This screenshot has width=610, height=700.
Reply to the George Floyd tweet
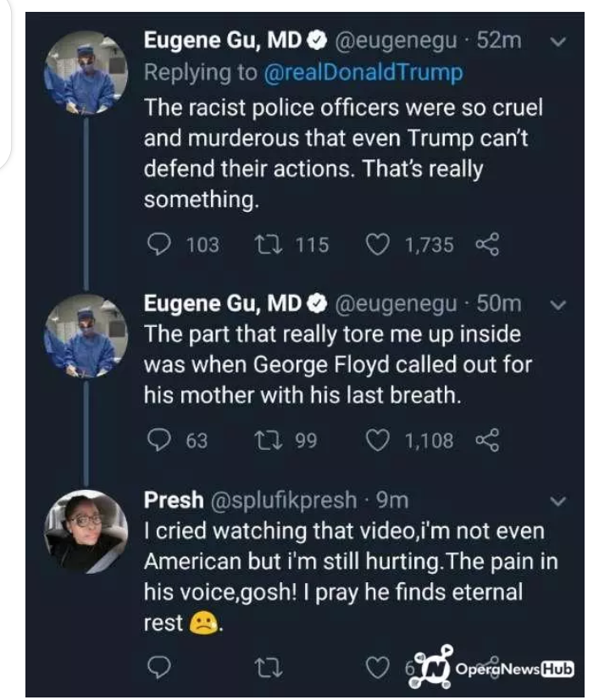[158, 440]
